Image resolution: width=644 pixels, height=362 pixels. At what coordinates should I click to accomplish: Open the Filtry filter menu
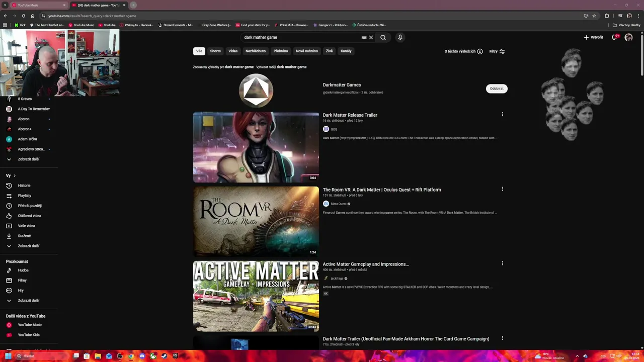[x=497, y=51]
